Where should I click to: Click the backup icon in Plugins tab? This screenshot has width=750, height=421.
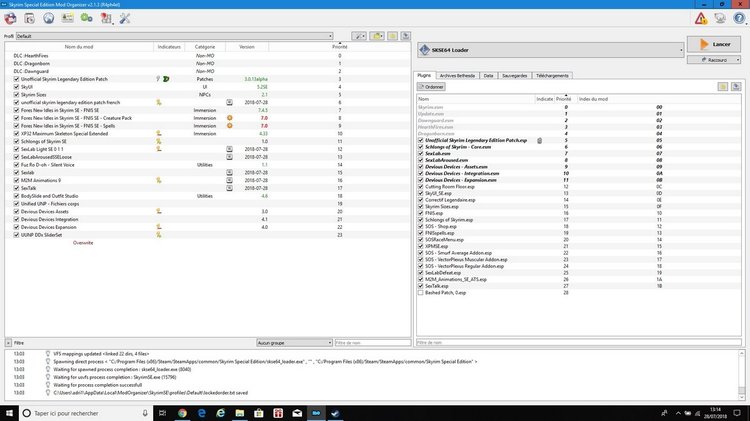click(723, 87)
